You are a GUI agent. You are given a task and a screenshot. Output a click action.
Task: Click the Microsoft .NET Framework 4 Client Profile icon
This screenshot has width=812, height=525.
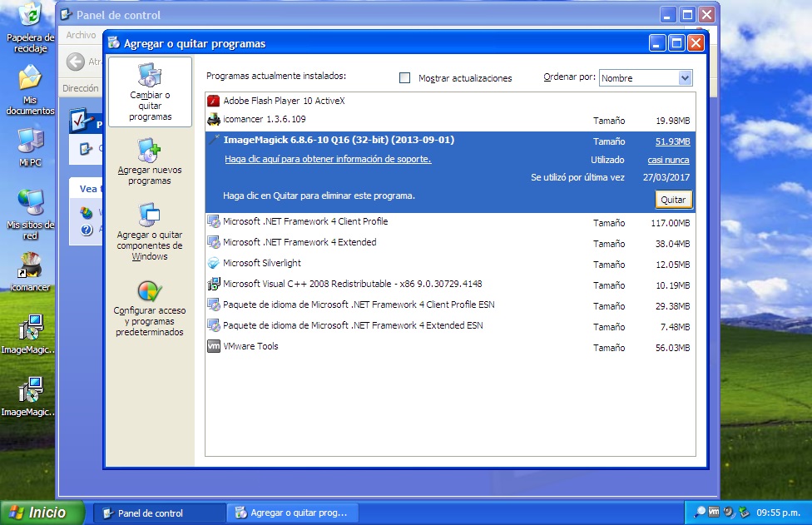coord(213,221)
